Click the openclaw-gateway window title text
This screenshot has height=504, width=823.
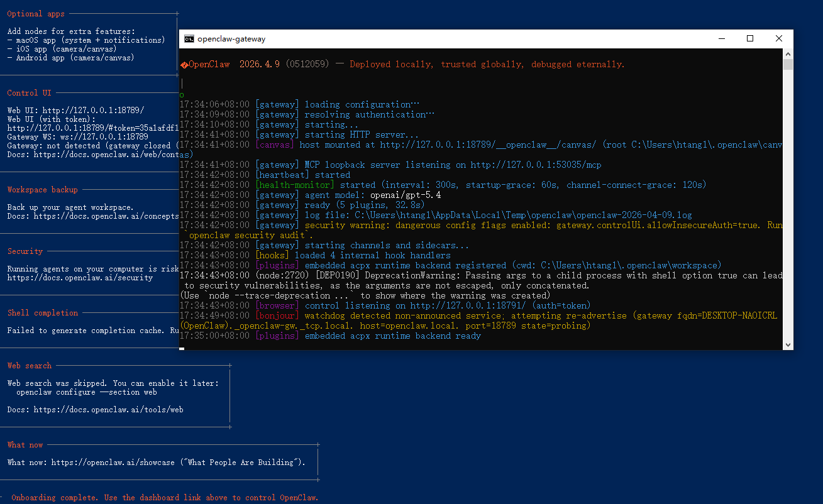(x=231, y=39)
